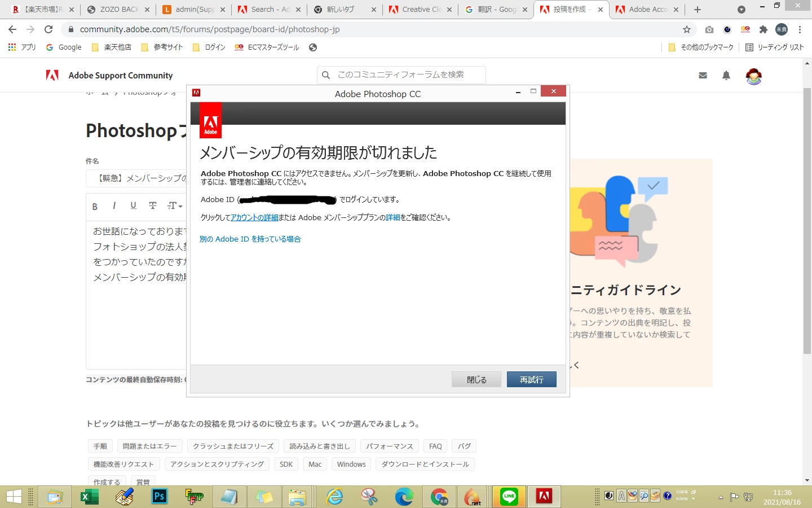Open the ECマスターズツール bookmark

(x=267, y=47)
